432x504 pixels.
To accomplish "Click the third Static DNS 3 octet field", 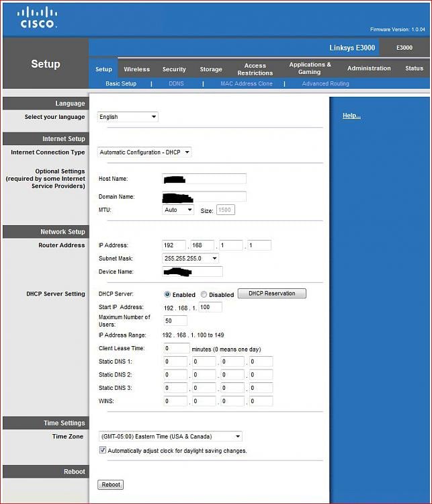I will (x=232, y=388).
